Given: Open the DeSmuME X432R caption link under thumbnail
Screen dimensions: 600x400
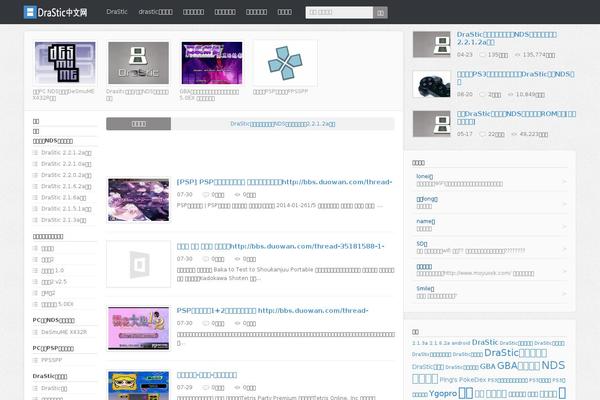Looking at the screenshot, I should pos(64,95).
